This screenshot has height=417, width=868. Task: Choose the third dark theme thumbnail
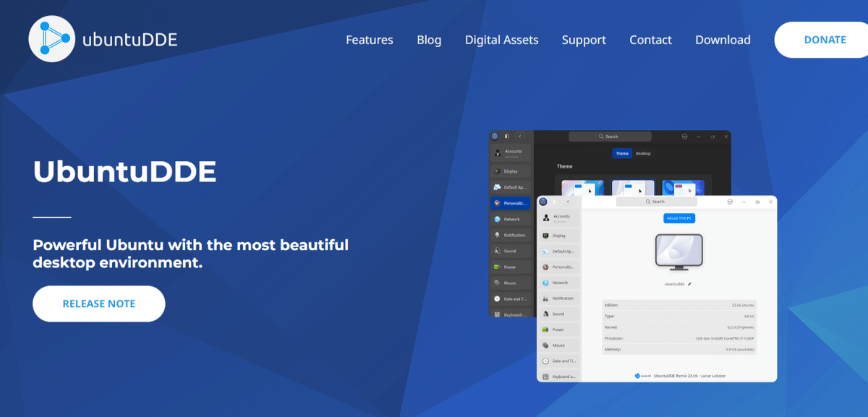tap(683, 188)
